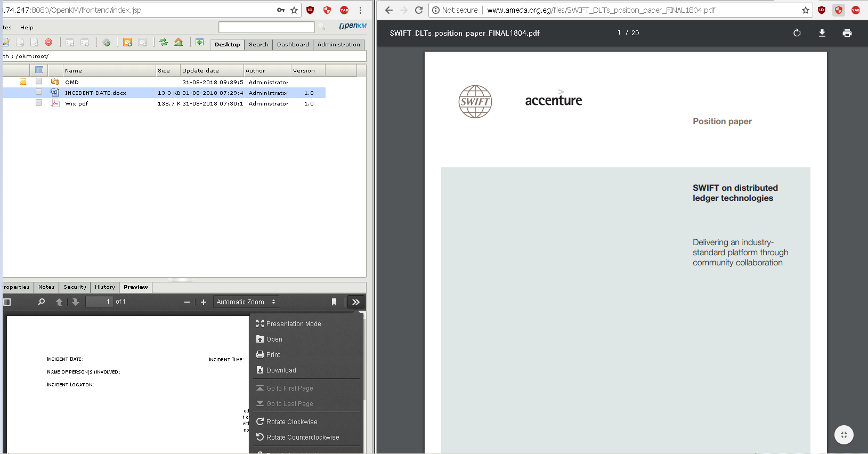
Task: Open the Automatic Zoom dropdown
Action: tap(246, 302)
